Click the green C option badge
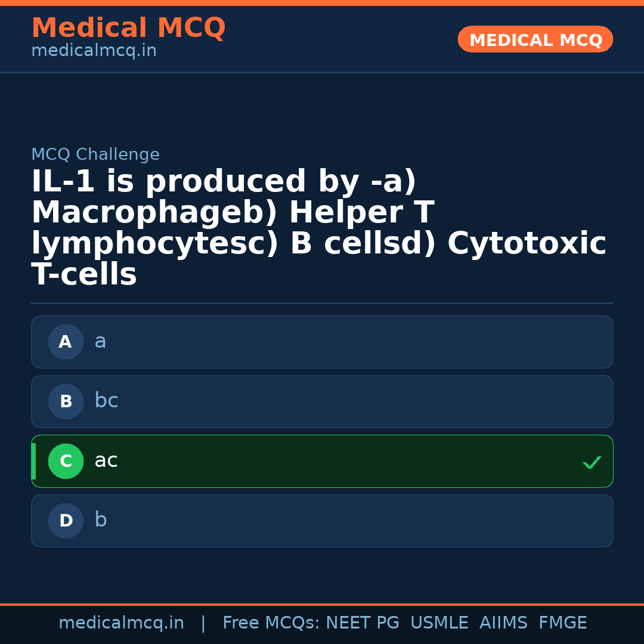This screenshot has width=644, height=644. (x=66, y=461)
